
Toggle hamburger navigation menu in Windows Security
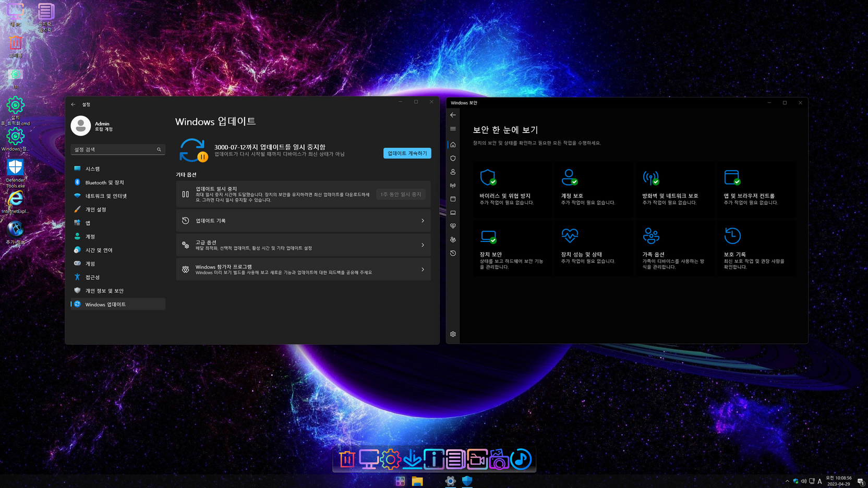click(453, 129)
